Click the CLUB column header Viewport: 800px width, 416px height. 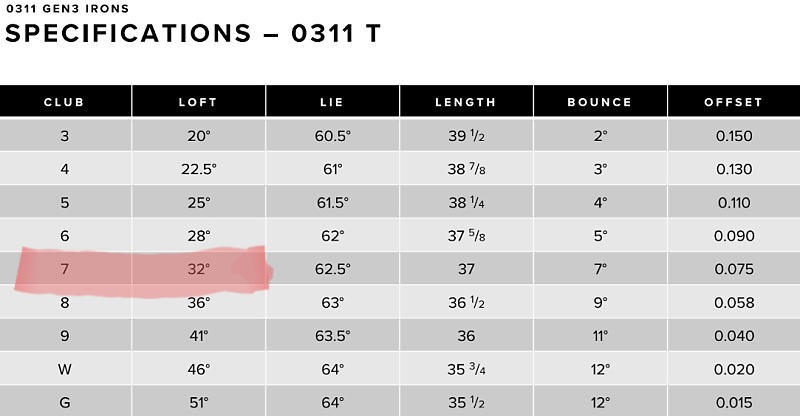pos(65,102)
